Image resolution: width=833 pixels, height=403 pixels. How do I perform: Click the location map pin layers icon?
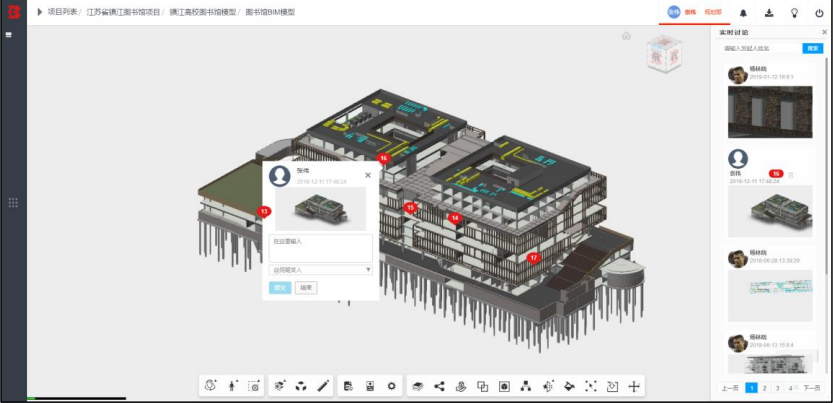click(461, 386)
